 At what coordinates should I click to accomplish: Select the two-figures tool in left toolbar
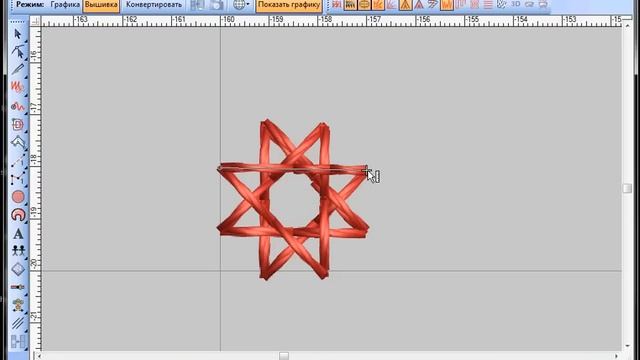point(18,251)
